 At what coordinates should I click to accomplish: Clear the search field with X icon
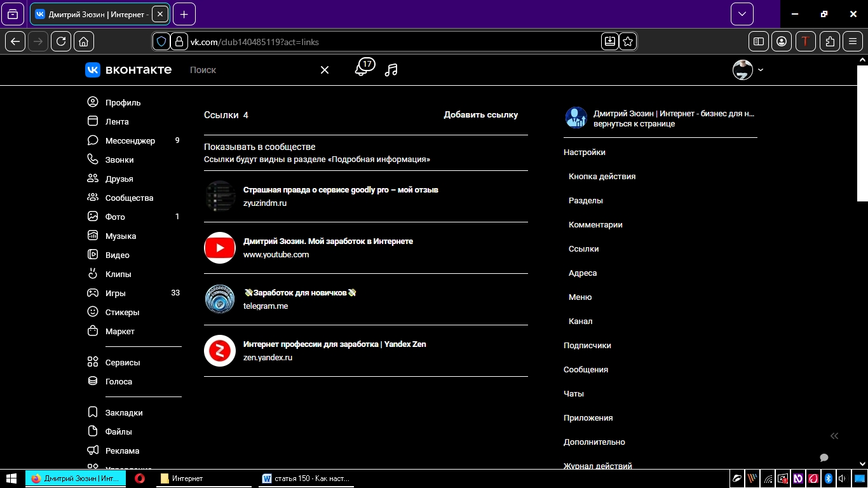325,70
